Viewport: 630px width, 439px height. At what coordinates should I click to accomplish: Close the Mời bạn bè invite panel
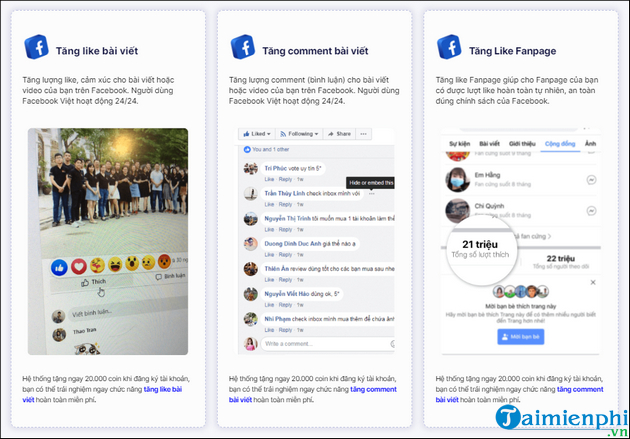click(593, 282)
